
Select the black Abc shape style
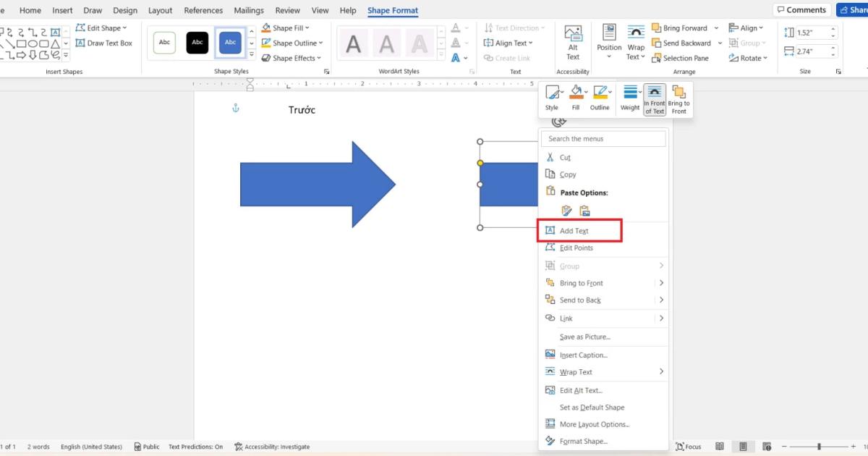tap(197, 43)
